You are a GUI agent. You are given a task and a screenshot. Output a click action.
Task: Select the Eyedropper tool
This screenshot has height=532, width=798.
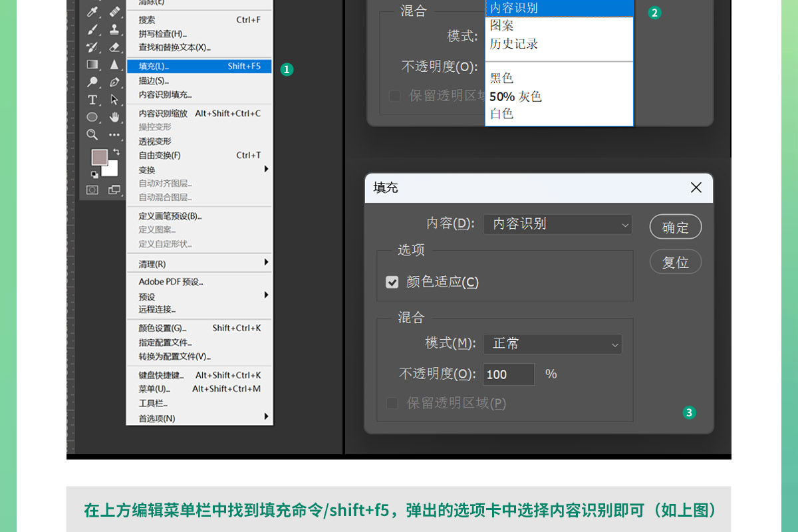(92, 12)
